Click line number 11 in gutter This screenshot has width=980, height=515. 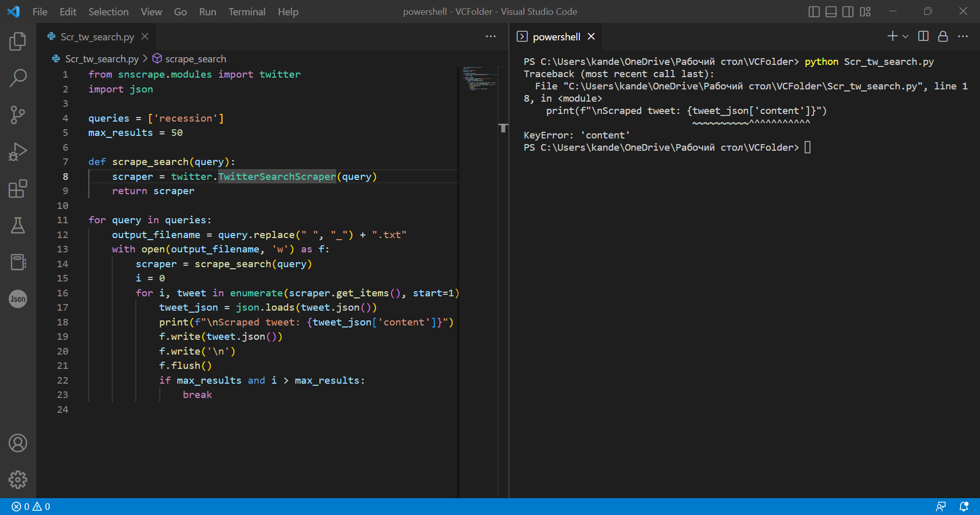pos(62,220)
